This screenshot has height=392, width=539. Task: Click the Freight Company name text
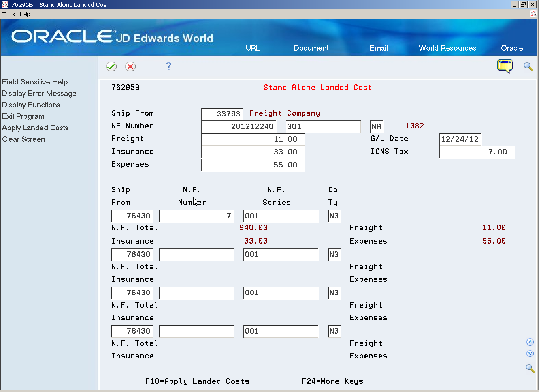click(285, 113)
